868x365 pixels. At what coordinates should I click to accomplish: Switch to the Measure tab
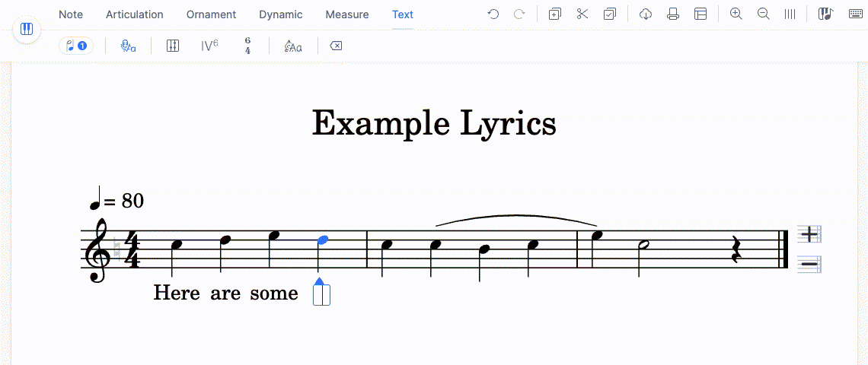click(x=347, y=14)
